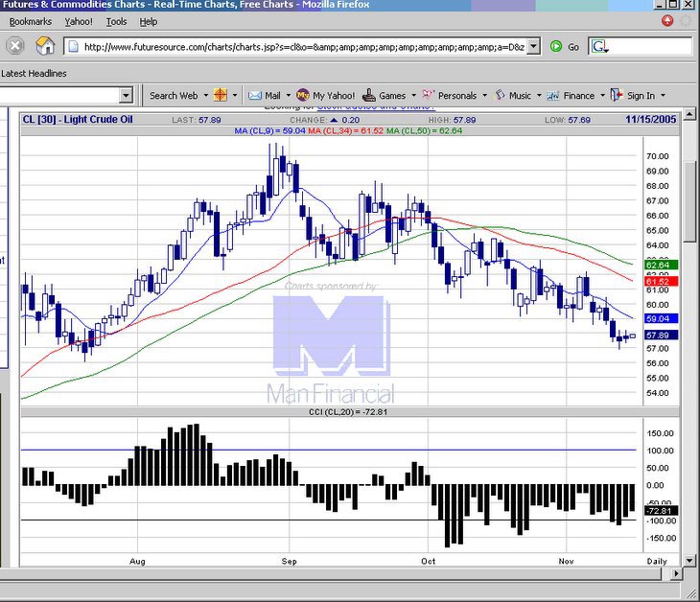This screenshot has height=602, width=700.
Task: Click the LOW: 57.69 value
Action: coord(568,120)
